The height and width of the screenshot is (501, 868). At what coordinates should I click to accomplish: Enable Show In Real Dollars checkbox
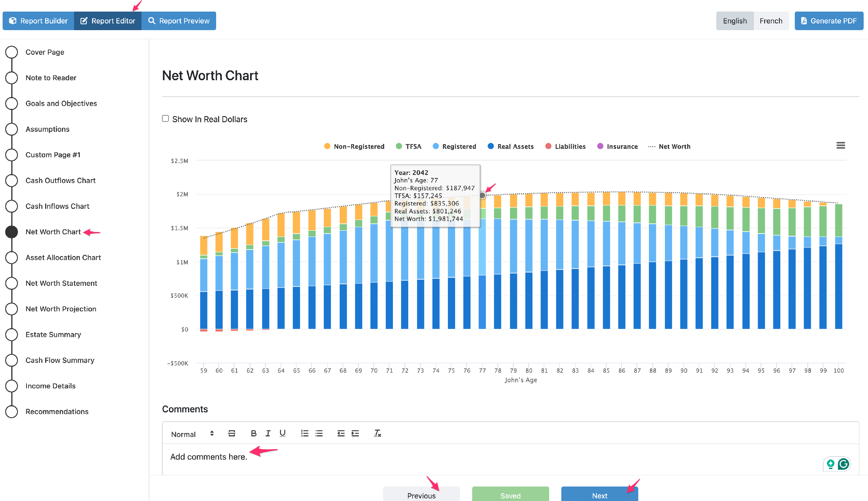pos(165,119)
